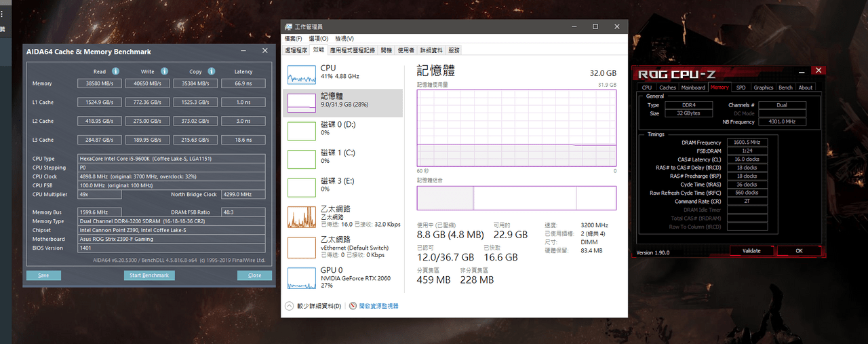The width and height of the screenshot is (868, 344).
Task: Open the Graphics tab in ROG CPU-Z
Action: (764, 88)
